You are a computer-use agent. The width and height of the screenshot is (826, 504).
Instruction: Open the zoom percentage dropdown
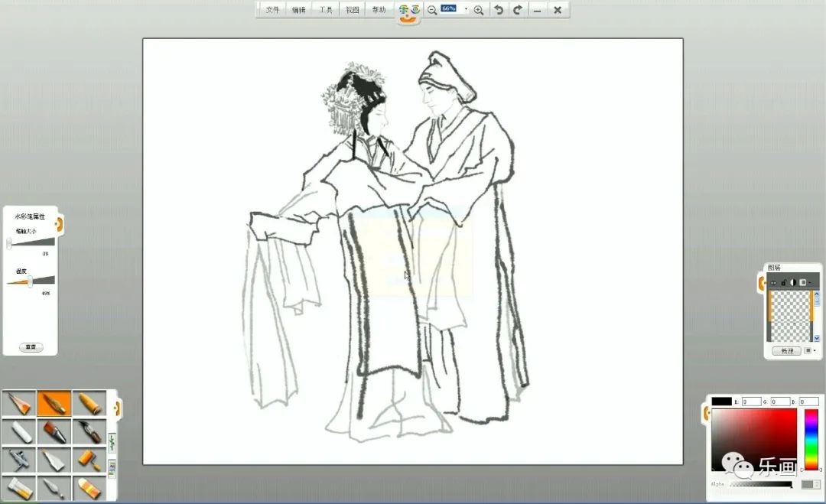[x=466, y=9]
